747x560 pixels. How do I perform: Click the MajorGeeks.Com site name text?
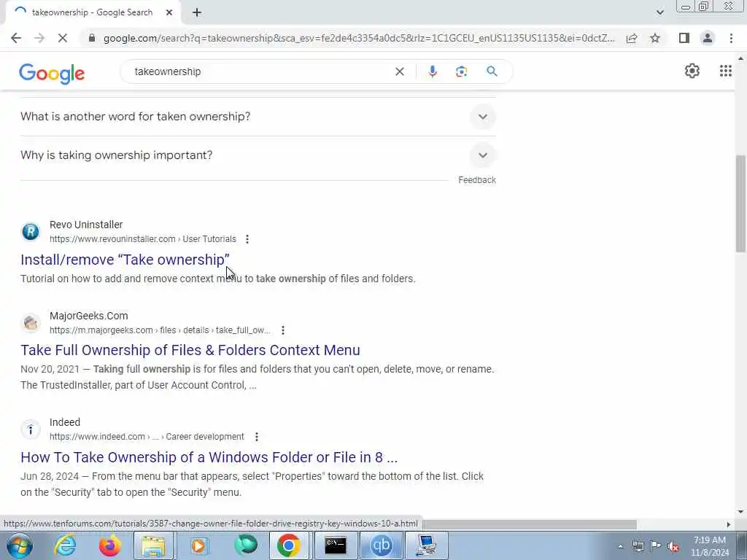pos(88,316)
